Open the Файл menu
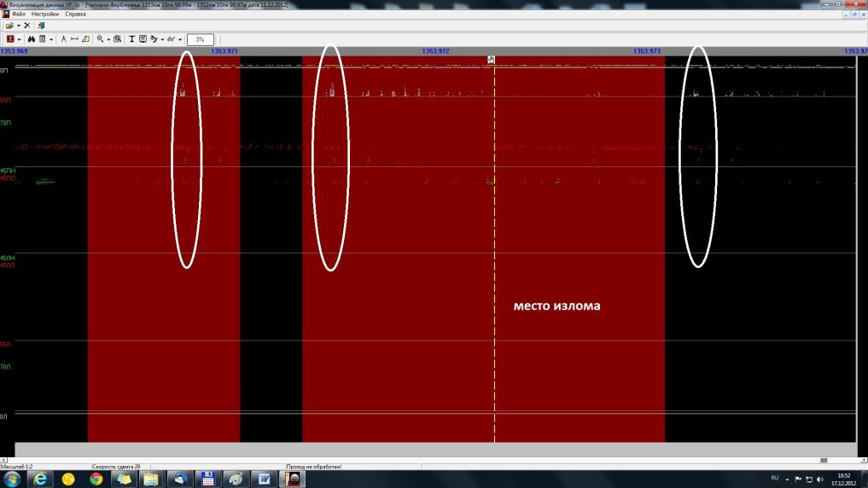This screenshot has width=868, height=488. (x=19, y=15)
